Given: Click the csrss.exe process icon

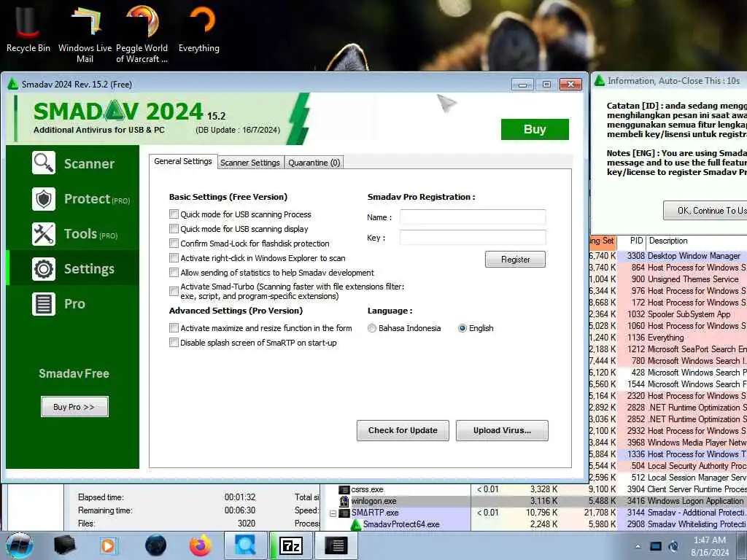Looking at the screenshot, I should [x=344, y=489].
